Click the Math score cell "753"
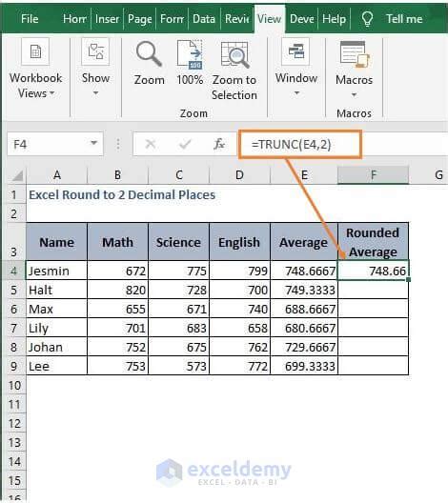The width and height of the screenshot is (448, 503). 118,366
